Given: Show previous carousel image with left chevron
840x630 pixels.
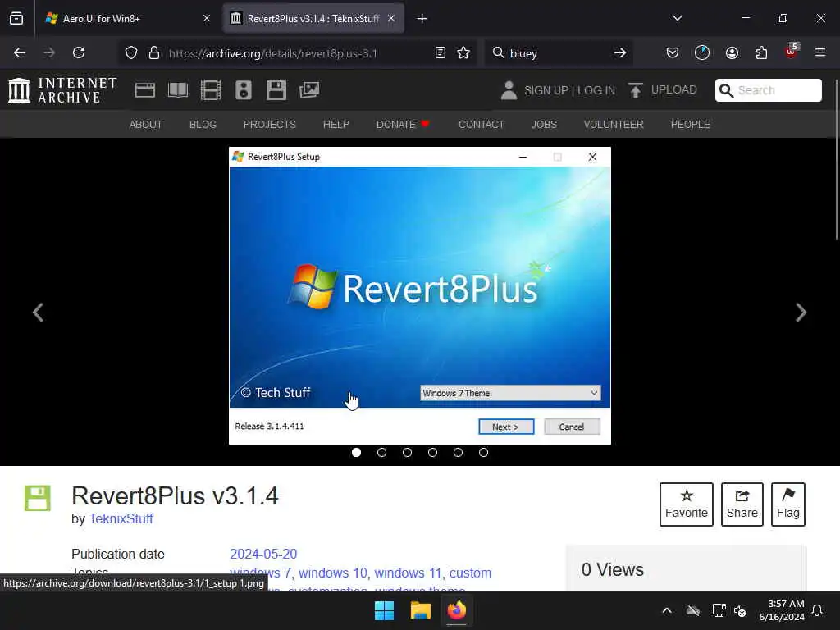Looking at the screenshot, I should [38, 313].
